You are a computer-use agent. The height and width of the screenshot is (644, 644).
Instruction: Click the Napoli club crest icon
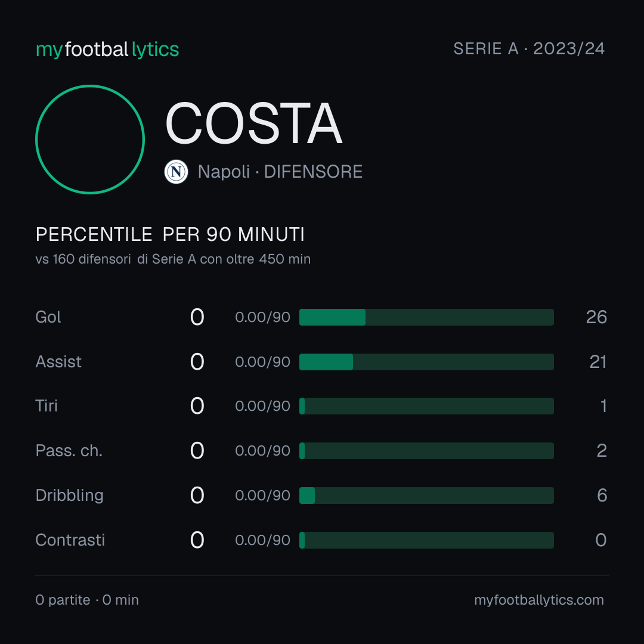tap(176, 172)
